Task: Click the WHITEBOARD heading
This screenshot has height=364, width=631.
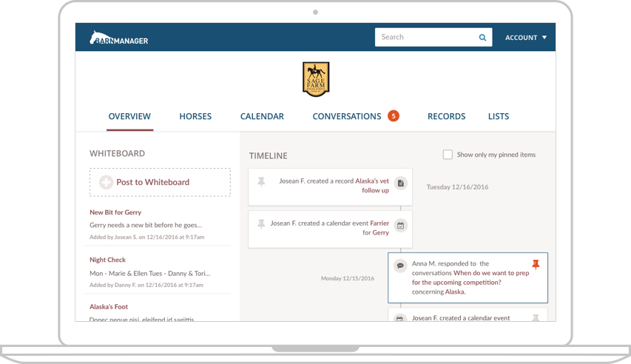Action: pyautogui.click(x=117, y=153)
